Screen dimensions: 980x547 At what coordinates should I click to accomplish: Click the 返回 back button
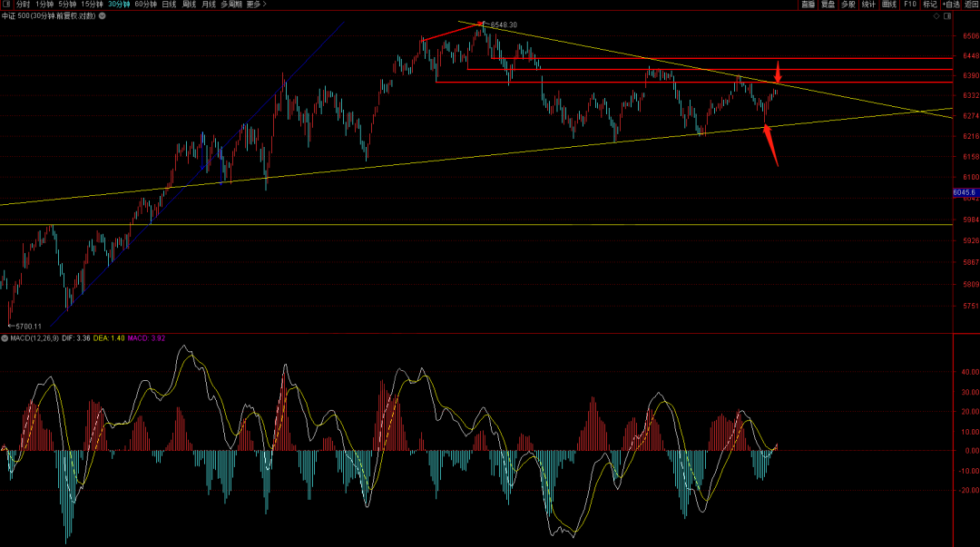(x=971, y=5)
